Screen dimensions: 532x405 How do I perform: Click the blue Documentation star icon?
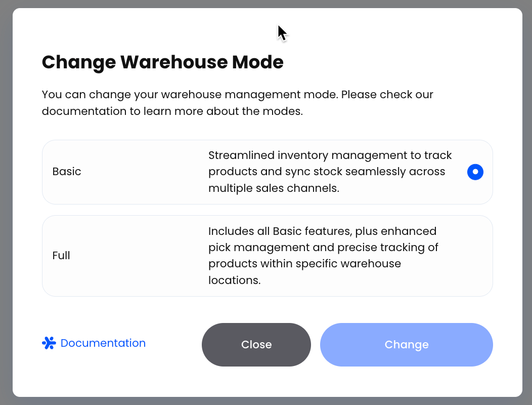pos(49,343)
